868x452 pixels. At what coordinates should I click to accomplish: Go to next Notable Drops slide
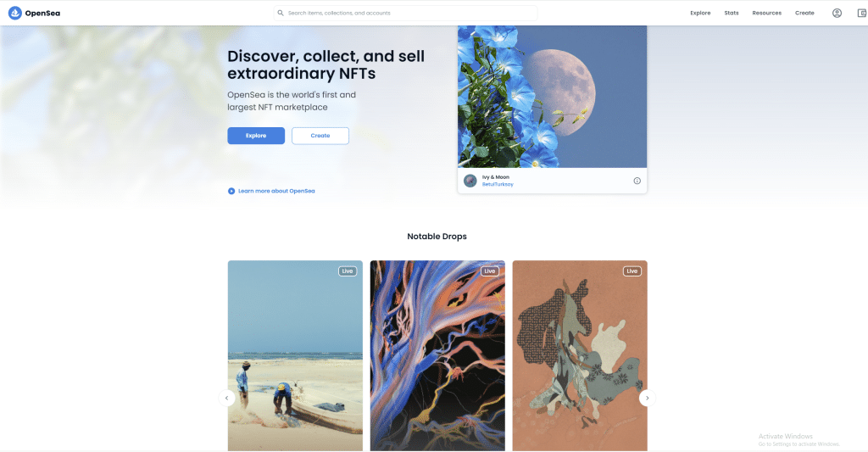pos(647,398)
